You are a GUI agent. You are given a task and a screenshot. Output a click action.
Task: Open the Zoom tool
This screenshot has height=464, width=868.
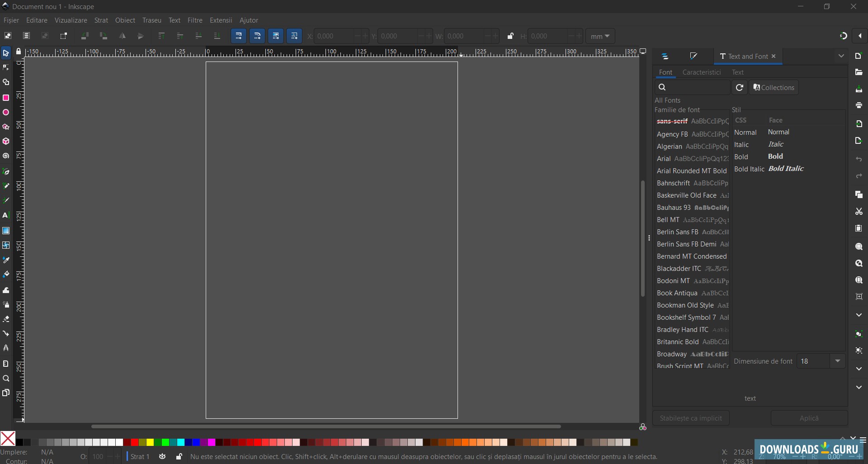click(6, 379)
